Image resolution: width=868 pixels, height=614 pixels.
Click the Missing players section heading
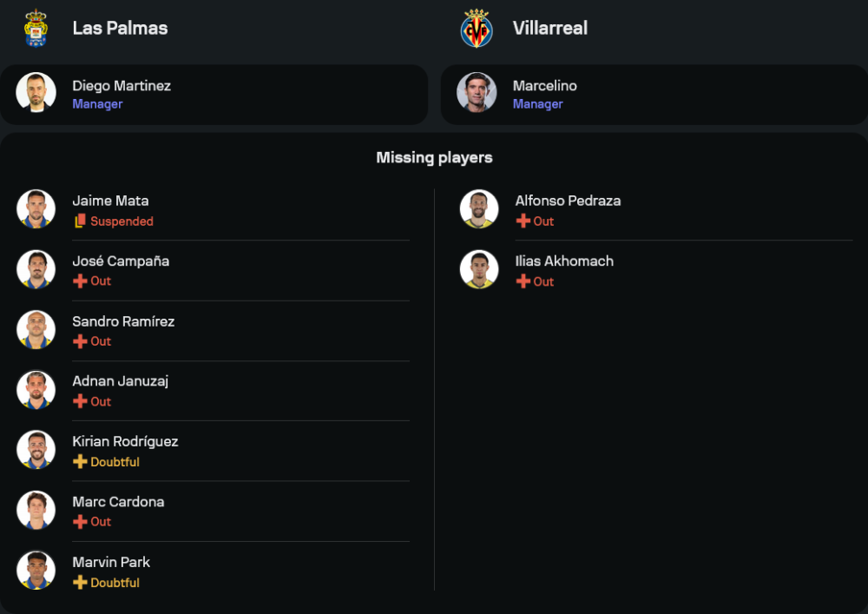(x=434, y=157)
